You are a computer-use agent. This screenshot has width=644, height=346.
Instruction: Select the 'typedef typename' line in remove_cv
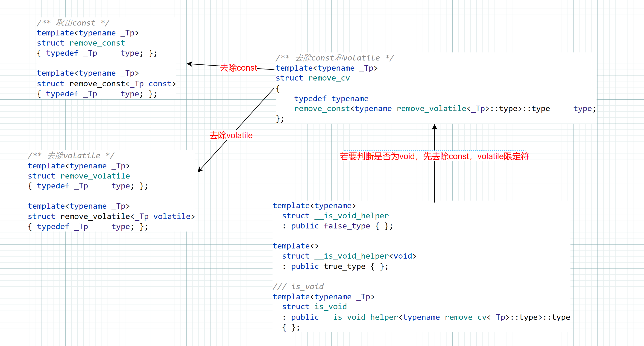pos(331,99)
